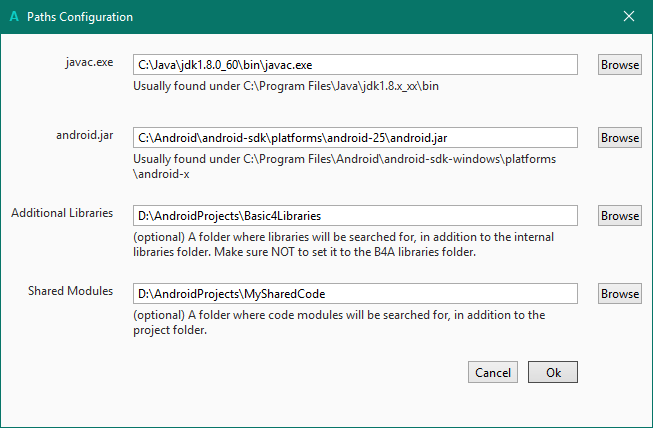The image size is (653, 428).
Task: Click the B4A app icon in title bar
Action: (x=13, y=17)
